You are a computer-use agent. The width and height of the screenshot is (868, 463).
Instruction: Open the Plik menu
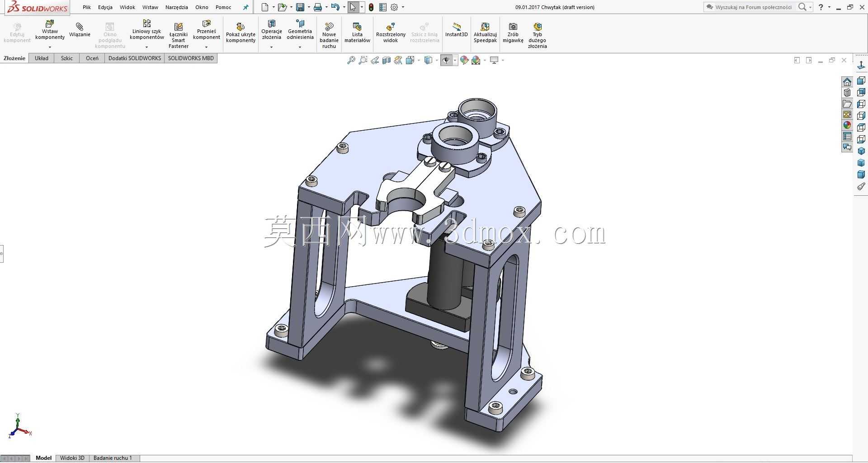(87, 7)
